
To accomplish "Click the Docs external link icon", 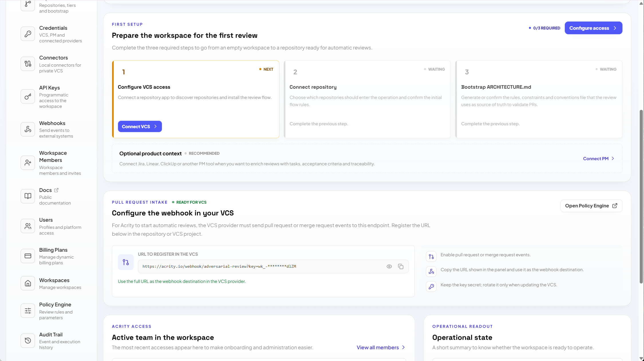I will [x=56, y=190].
